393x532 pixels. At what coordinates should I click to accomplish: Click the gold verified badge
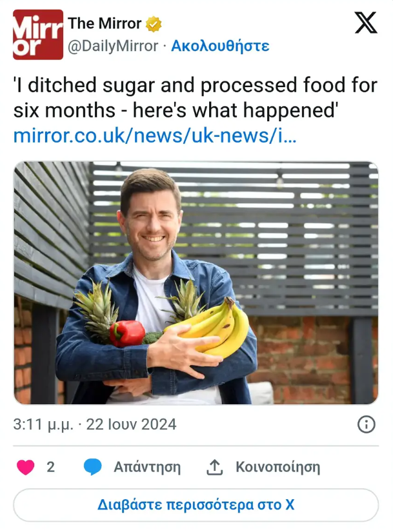tap(154, 25)
